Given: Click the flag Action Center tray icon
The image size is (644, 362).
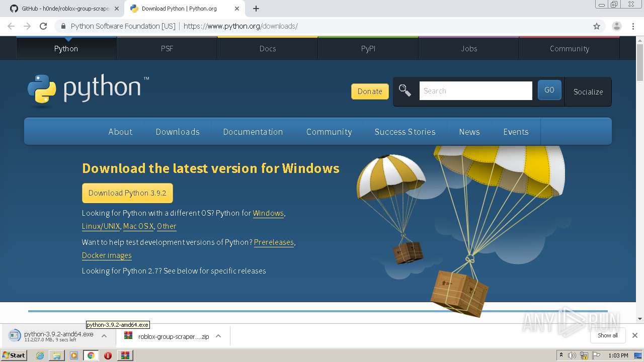Looking at the screenshot, I should [x=596, y=355].
